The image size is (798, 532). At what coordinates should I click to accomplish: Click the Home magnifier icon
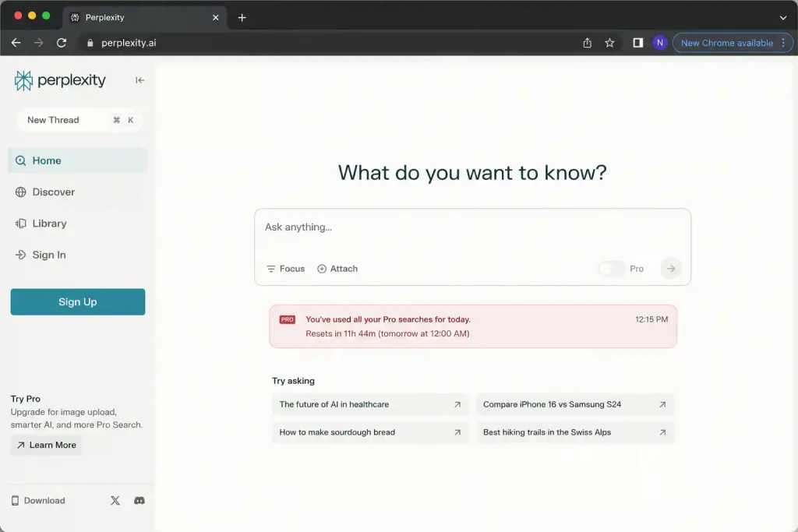(20, 160)
